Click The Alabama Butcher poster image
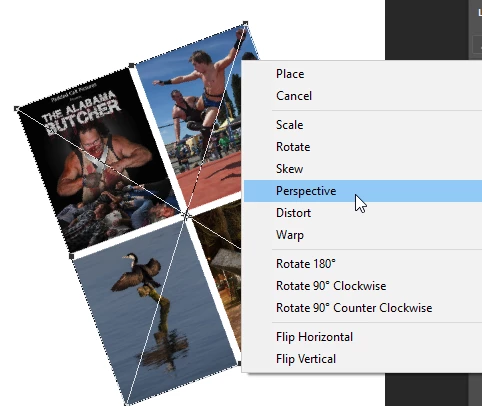482x406 pixels. tap(97, 160)
